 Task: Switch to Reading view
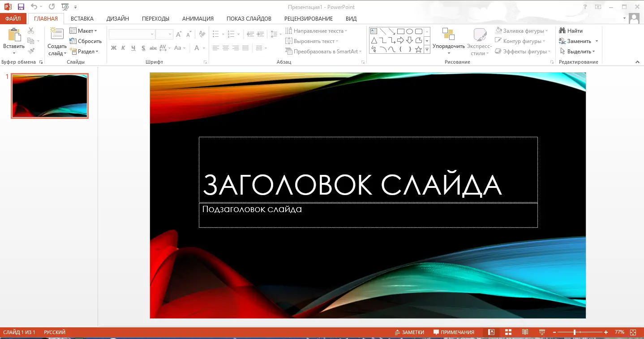click(525, 332)
